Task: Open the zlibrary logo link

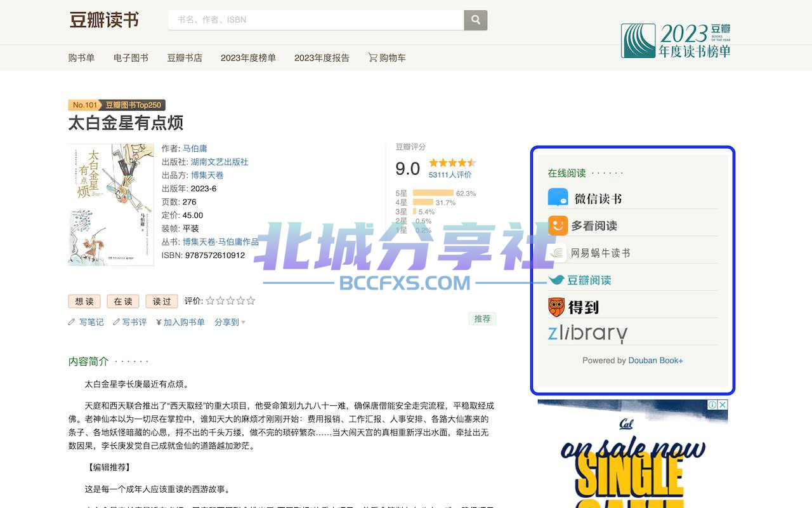Action: (x=587, y=333)
